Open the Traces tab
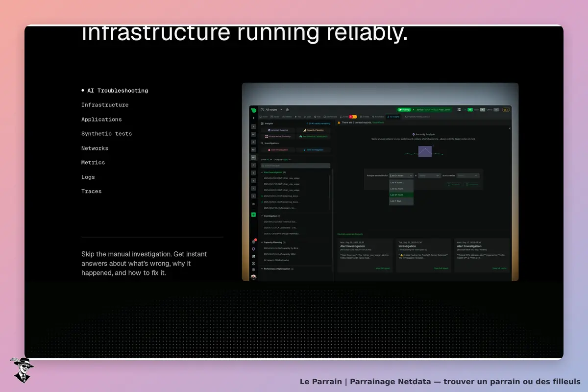The image size is (588, 392). [92, 192]
